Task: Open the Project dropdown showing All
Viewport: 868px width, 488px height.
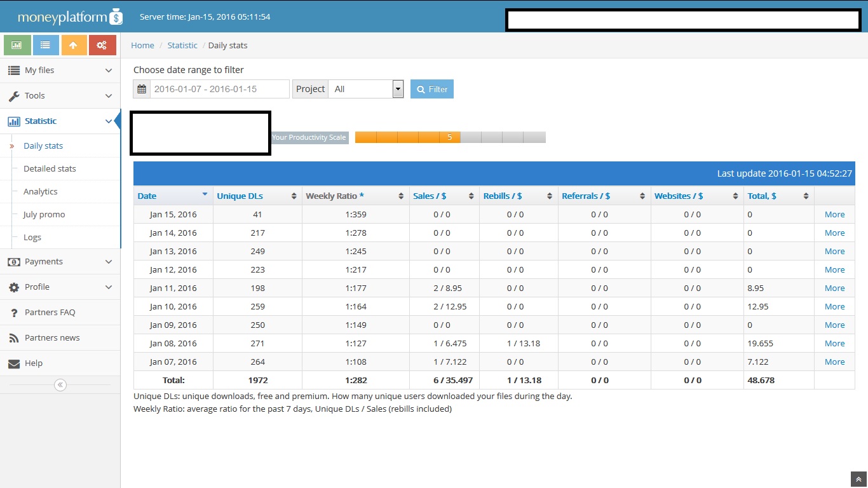Action: pos(365,89)
